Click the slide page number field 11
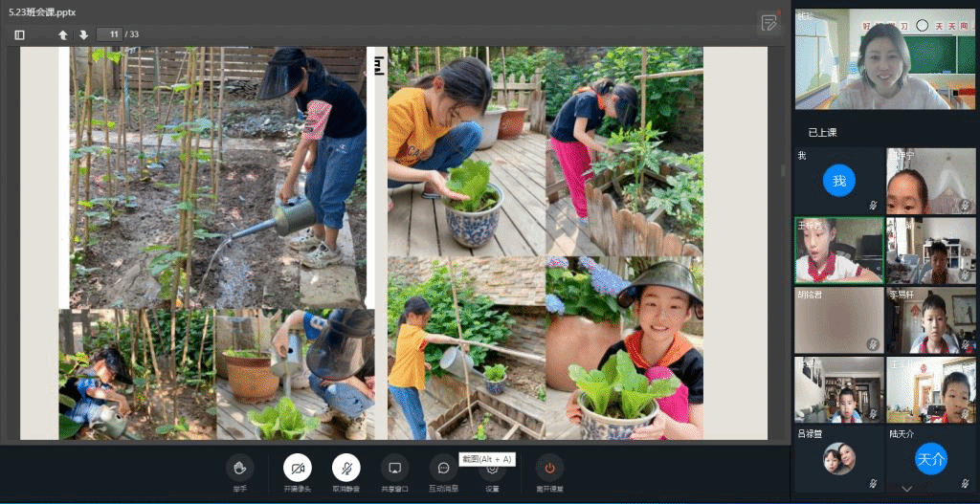 click(x=110, y=35)
